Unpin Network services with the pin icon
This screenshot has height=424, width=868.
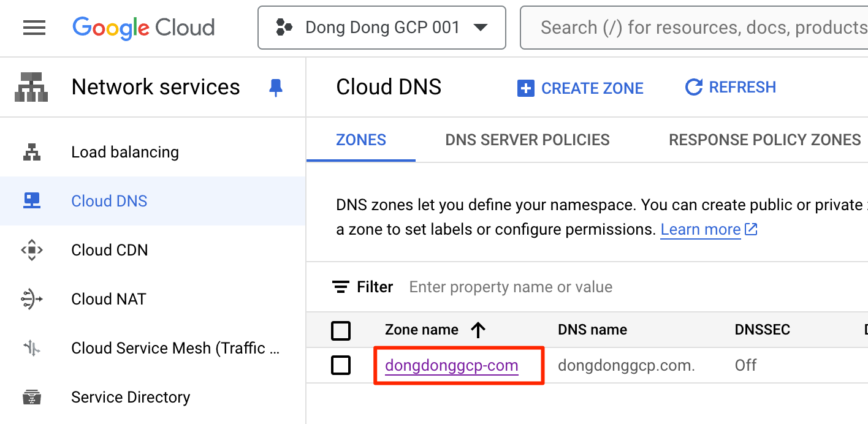[x=276, y=88]
